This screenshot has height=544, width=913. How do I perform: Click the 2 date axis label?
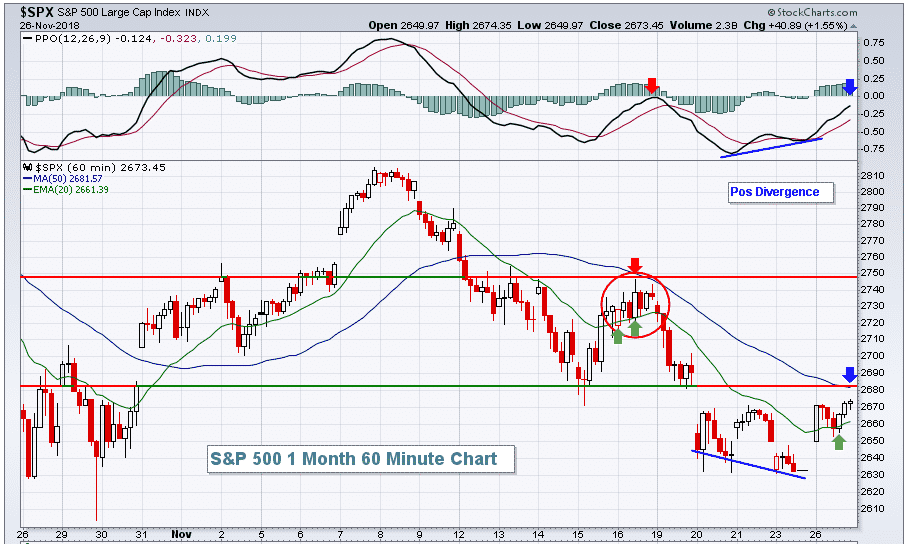click(221, 534)
